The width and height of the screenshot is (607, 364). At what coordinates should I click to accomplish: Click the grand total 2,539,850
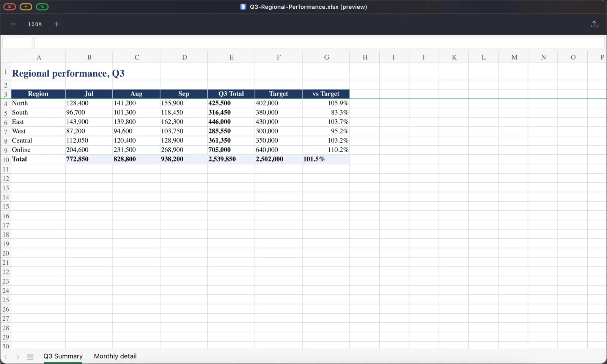pyautogui.click(x=231, y=159)
